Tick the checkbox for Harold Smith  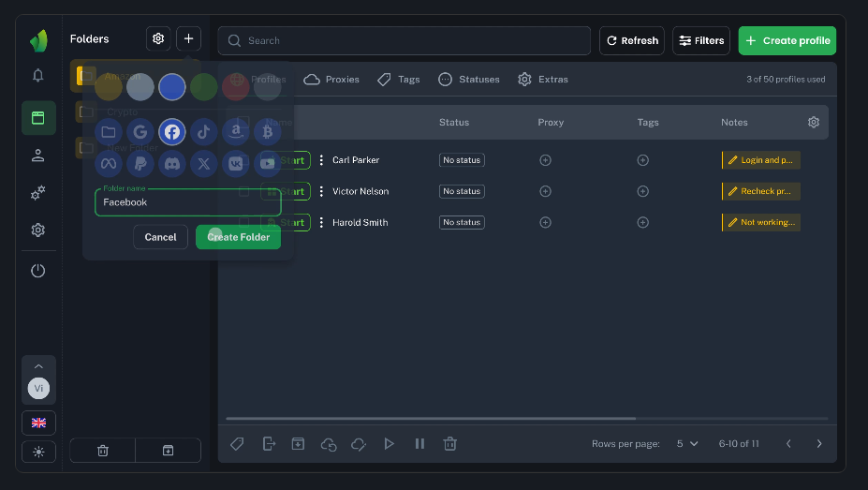244,223
